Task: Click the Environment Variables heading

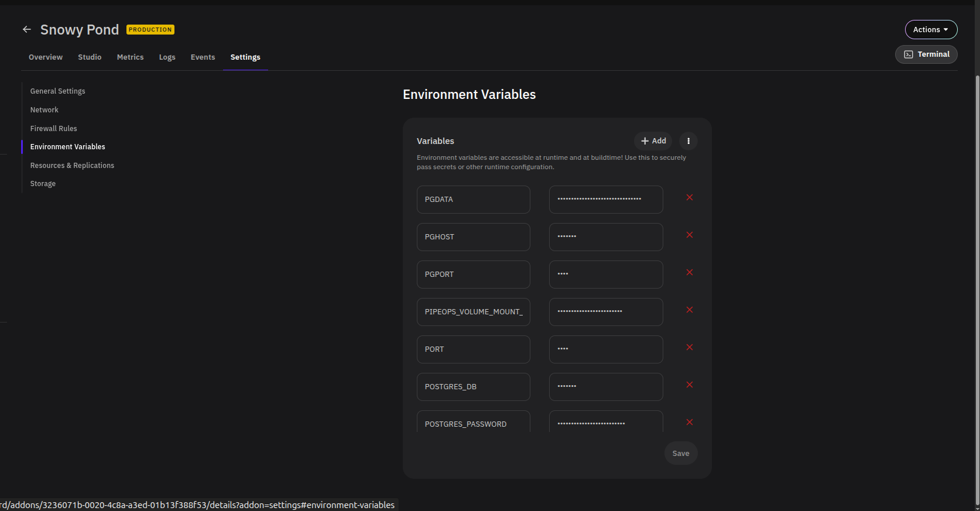Action: (470, 95)
